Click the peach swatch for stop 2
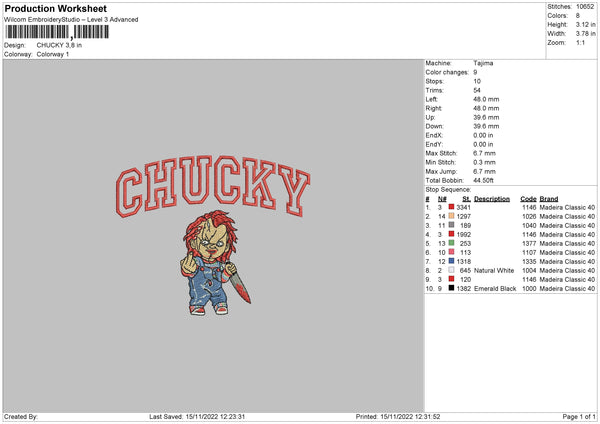This screenshot has width=600, height=424. pyautogui.click(x=452, y=216)
